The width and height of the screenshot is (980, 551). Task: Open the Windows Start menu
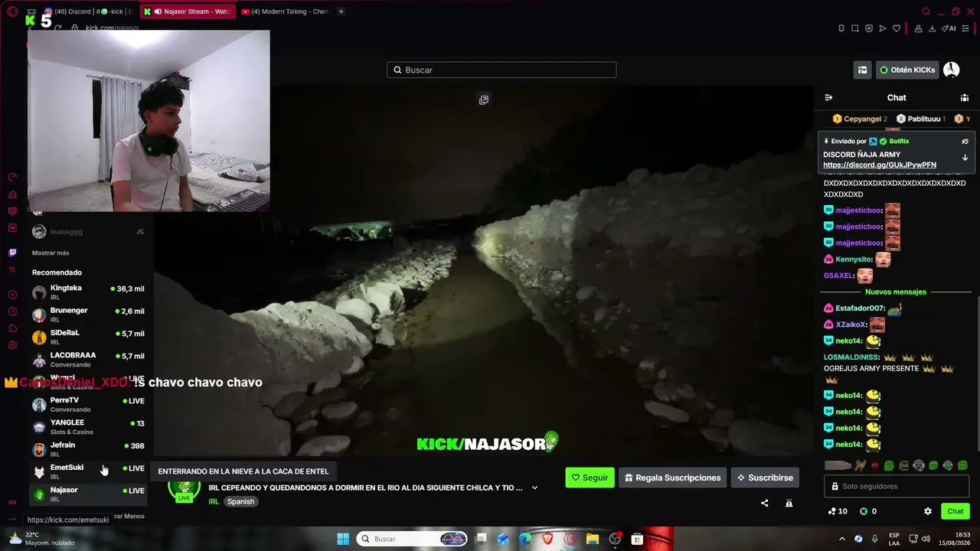[343, 539]
